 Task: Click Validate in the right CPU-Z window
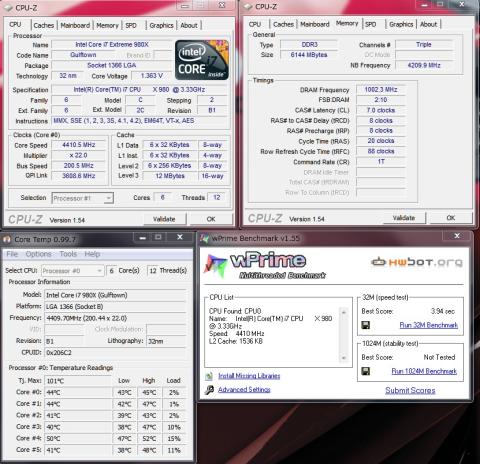(x=404, y=218)
